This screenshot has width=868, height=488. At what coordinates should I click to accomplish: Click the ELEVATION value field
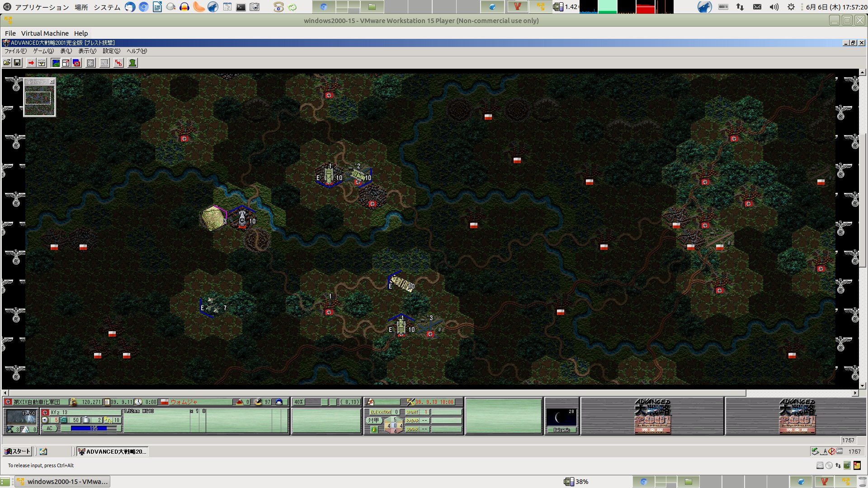click(x=396, y=412)
